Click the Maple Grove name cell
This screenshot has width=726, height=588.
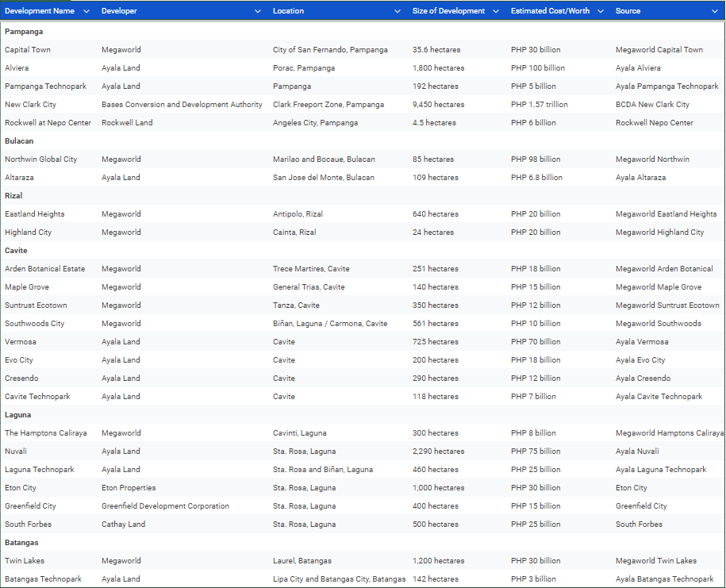[x=26, y=287]
